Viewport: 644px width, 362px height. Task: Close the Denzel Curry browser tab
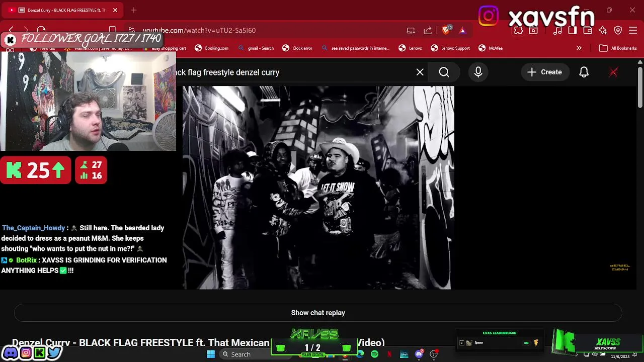(115, 10)
